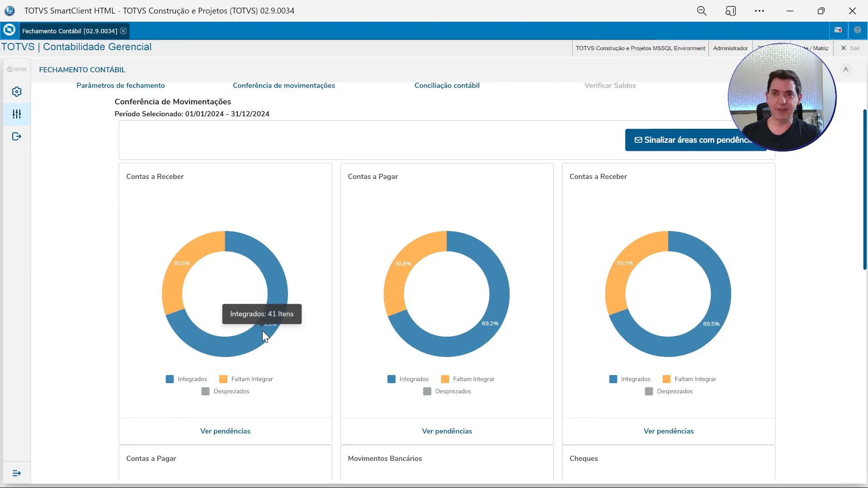Click the mail notification icon in header
Image resolution: width=868 pixels, height=488 pixels.
click(838, 30)
